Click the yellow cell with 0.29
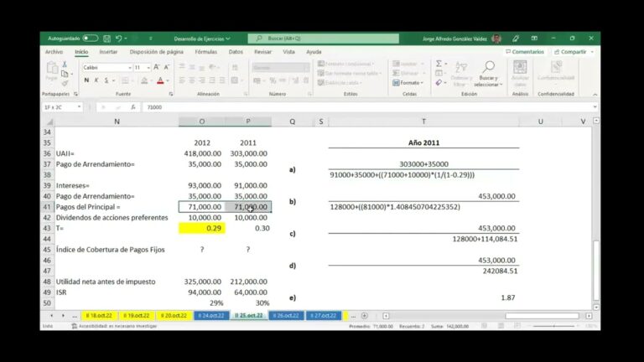The height and width of the screenshot is (362, 644). tap(201, 228)
